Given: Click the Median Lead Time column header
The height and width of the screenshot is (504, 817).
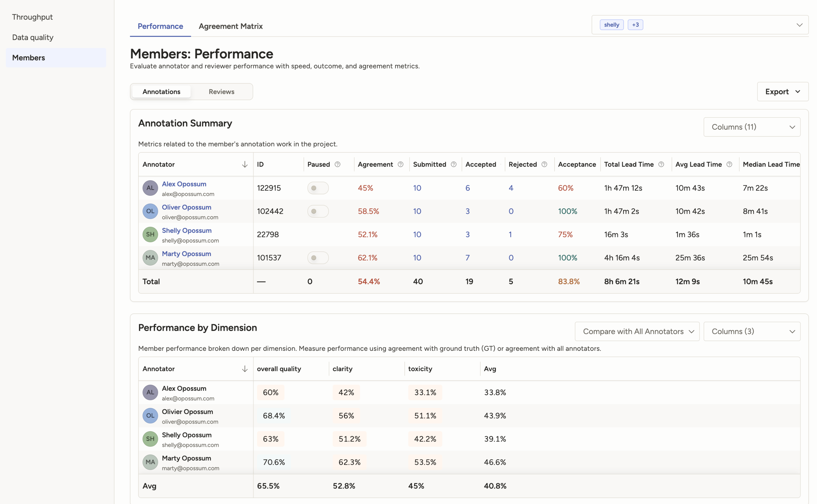Looking at the screenshot, I should click(771, 164).
